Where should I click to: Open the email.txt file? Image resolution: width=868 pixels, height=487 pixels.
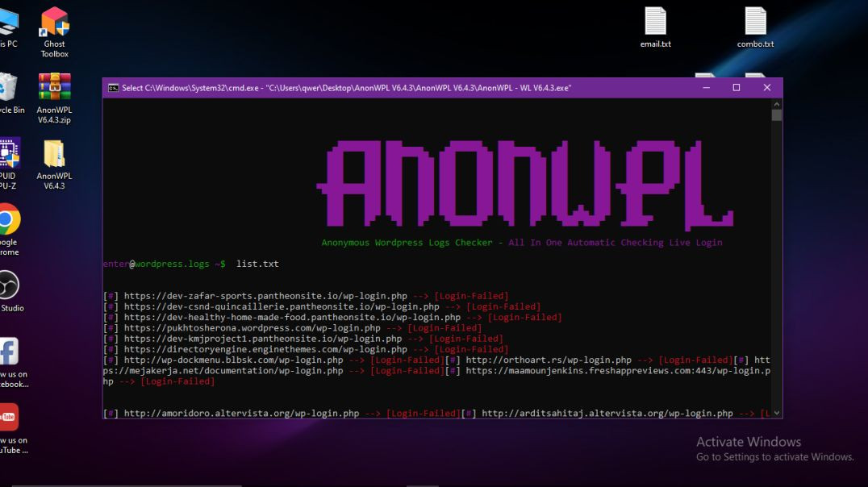pyautogui.click(x=654, y=23)
